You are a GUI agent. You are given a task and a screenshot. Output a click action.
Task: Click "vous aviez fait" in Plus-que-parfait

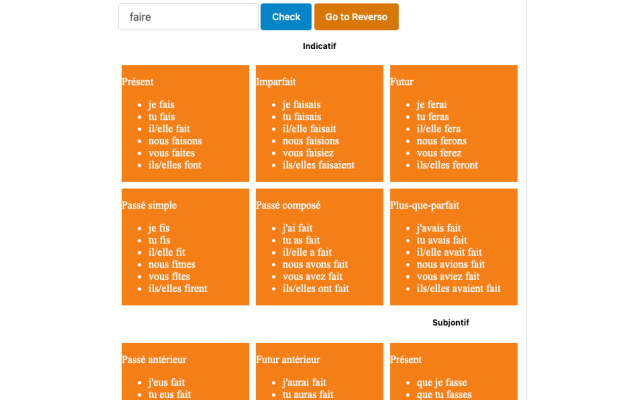pos(448,277)
